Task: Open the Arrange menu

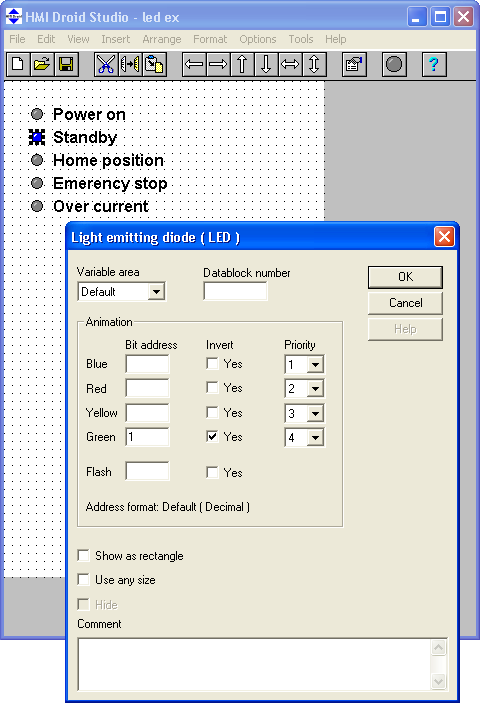Action: (162, 40)
